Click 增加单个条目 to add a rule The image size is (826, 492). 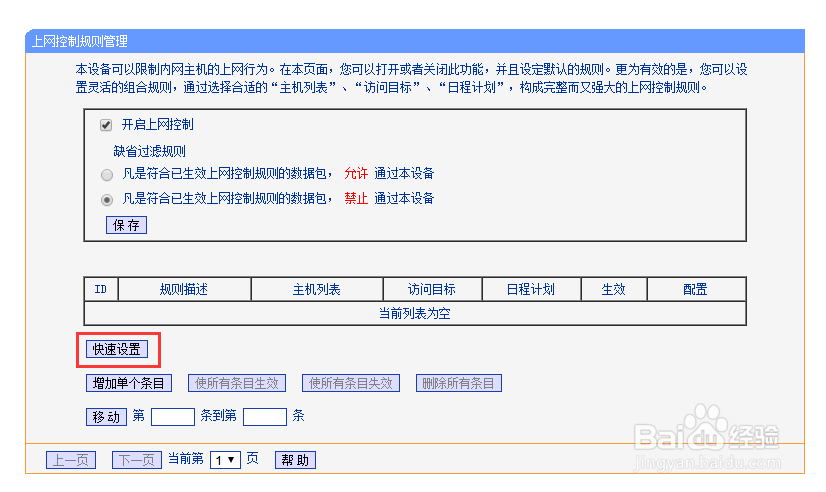tap(129, 383)
